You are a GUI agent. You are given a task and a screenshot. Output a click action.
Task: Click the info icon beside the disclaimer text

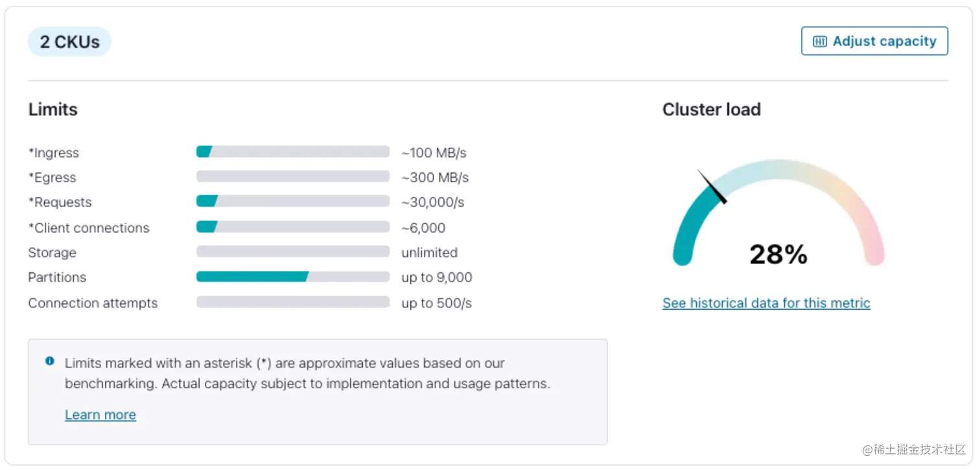(50, 362)
